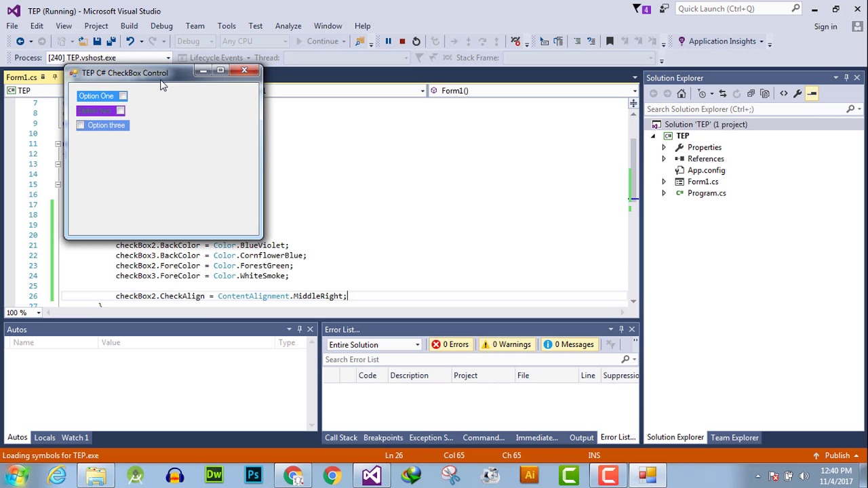
Task: Click the feedback icon beside notifications flag
Action: coord(665,9)
